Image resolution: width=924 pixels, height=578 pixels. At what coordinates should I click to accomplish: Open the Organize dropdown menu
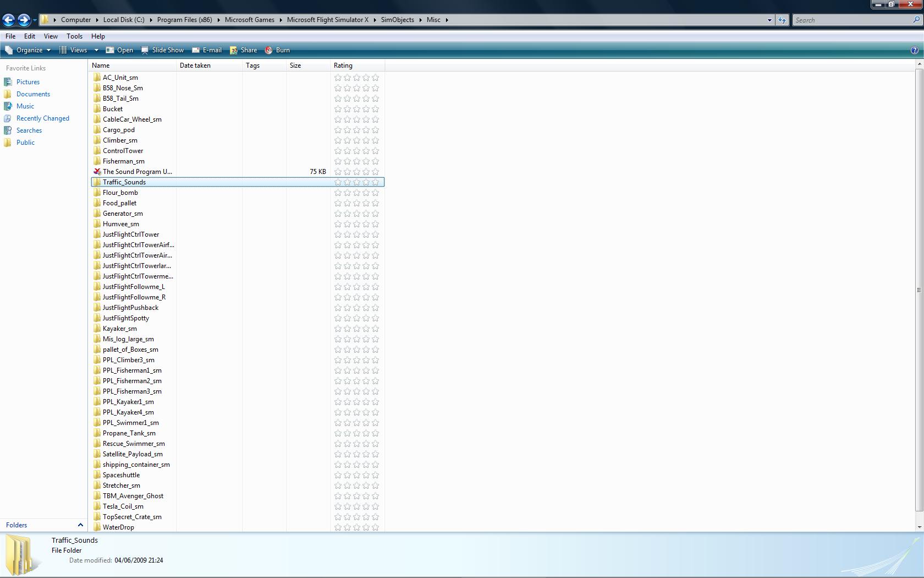click(x=28, y=50)
